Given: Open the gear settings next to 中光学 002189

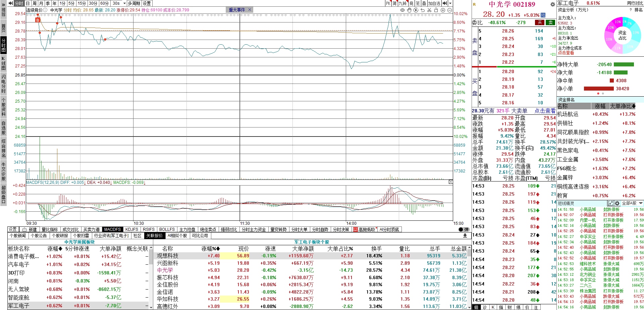Looking at the screenshot, I should [552, 4].
